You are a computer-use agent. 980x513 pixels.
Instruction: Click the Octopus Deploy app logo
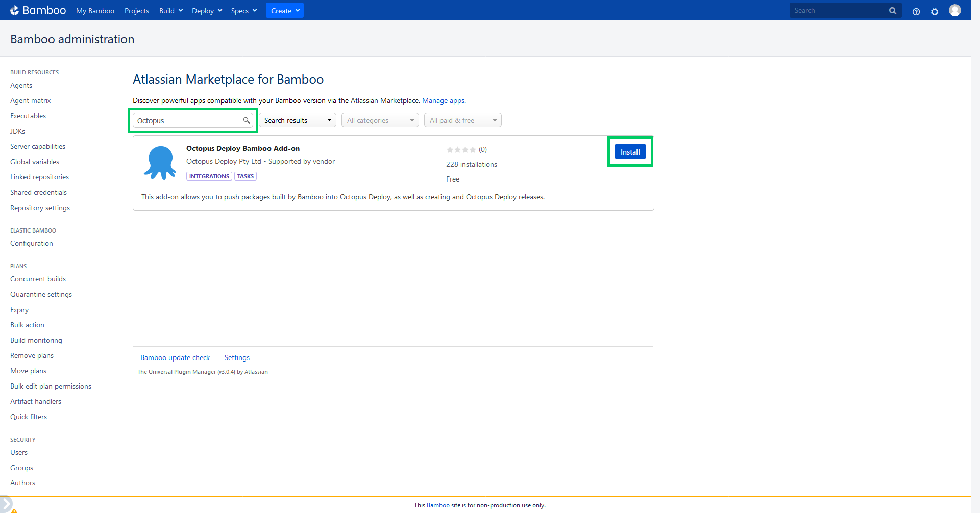[160, 163]
